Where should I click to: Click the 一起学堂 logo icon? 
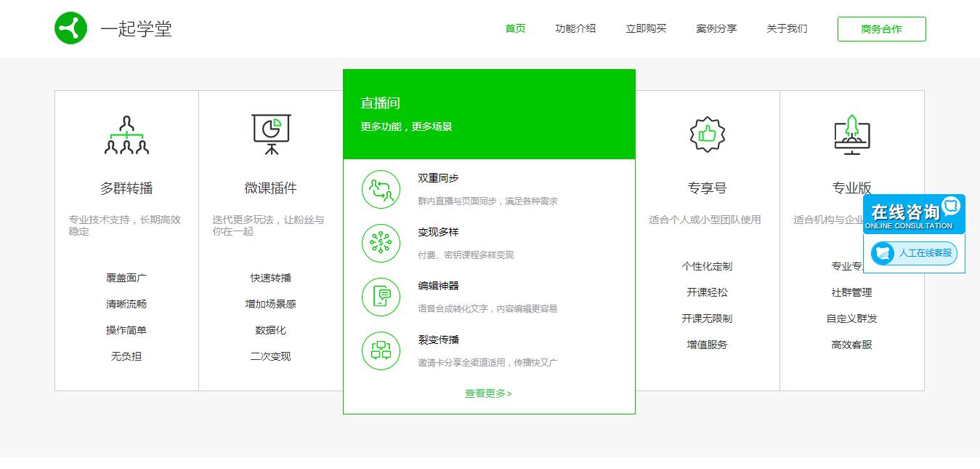pos(70,28)
